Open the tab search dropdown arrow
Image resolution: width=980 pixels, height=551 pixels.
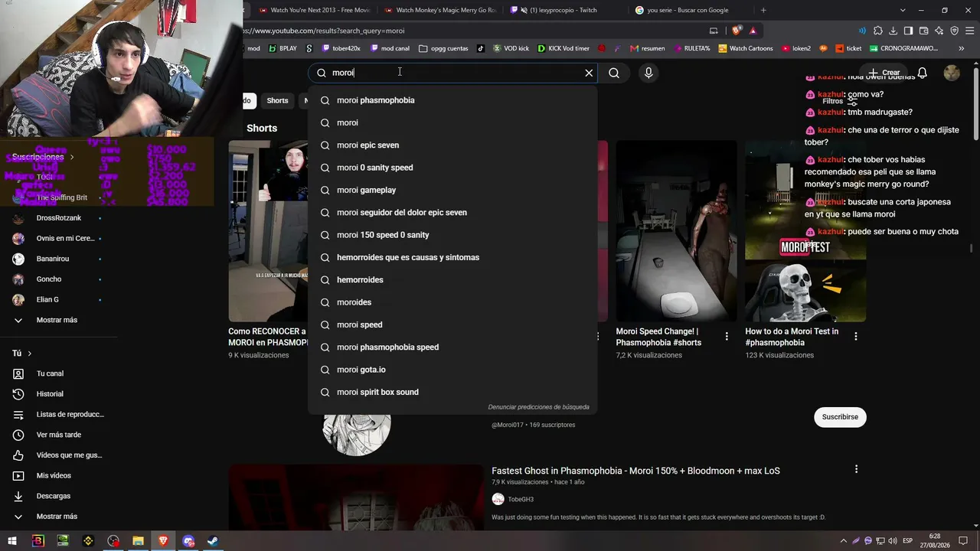(x=903, y=10)
